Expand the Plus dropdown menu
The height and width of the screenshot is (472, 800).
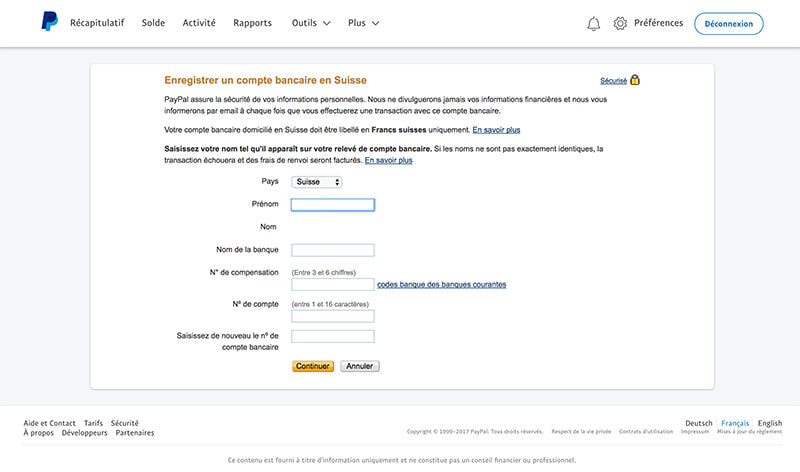pyautogui.click(x=363, y=23)
